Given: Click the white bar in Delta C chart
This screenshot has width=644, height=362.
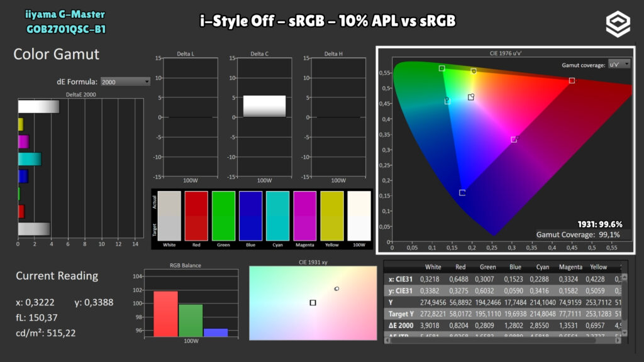Looking at the screenshot, I should pyautogui.click(x=265, y=106).
